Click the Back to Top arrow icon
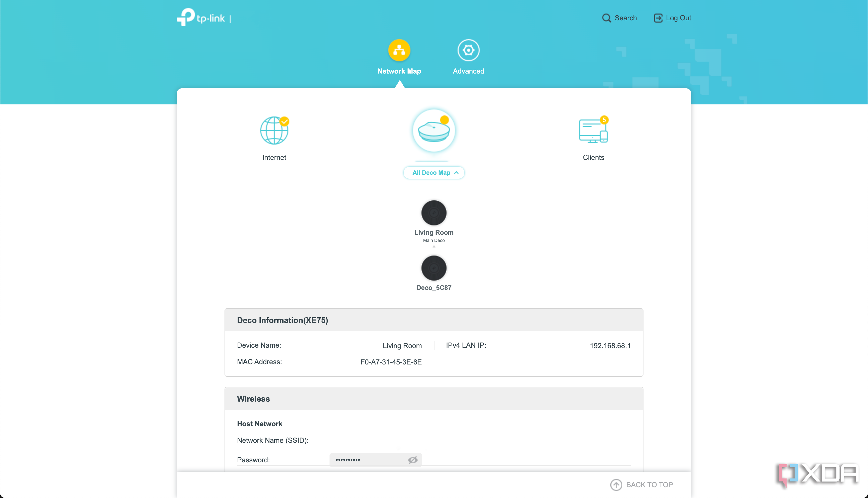 point(616,485)
